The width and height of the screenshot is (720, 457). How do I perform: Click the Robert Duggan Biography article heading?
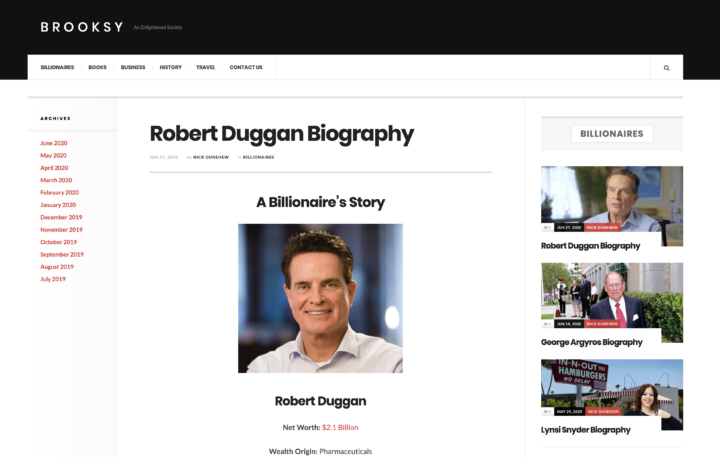tap(282, 134)
